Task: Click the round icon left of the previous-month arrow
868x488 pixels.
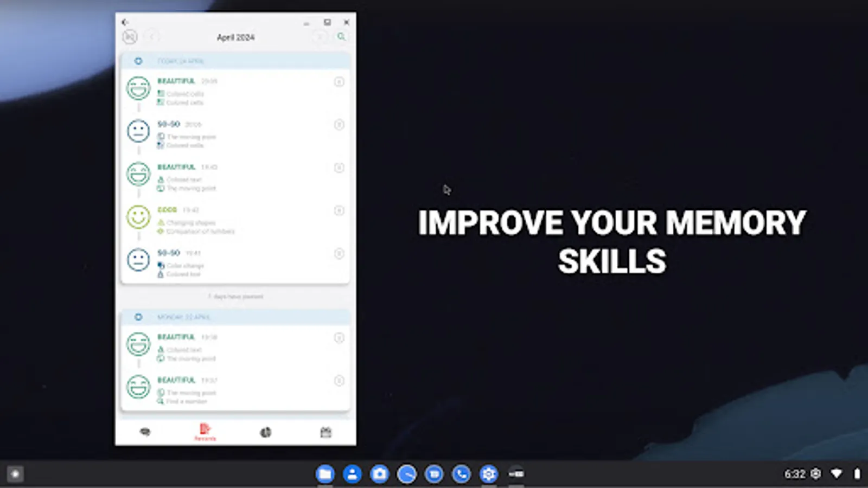Action: pyautogui.click(x=130, y=37)
